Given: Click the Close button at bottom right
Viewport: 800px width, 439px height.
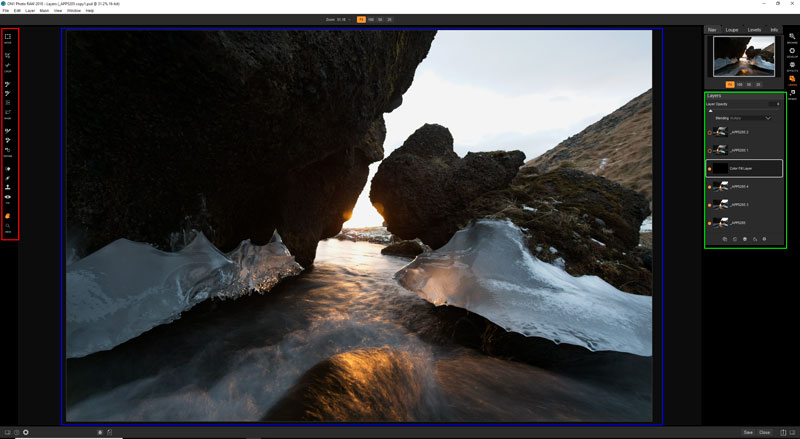Looking at the screenshot, I should pyautogui.click(x=765, y=432).
